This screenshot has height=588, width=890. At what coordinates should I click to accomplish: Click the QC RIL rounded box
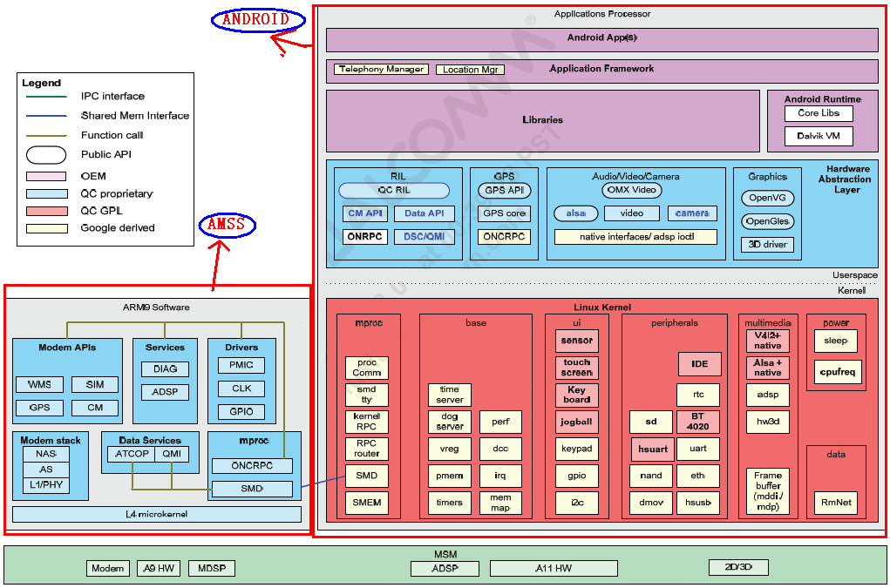394,191
